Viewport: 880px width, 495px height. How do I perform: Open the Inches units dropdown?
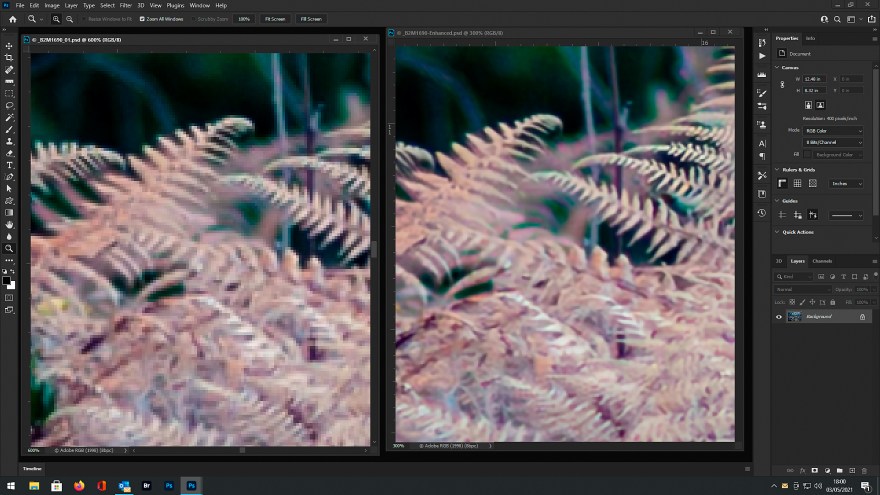point(844,183)
